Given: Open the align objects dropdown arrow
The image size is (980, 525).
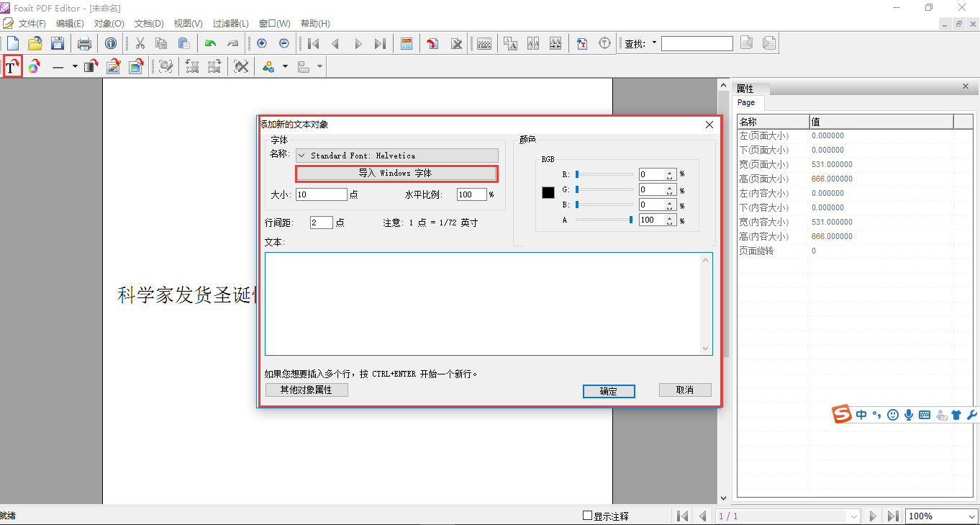Looking at the screenshot, I should pos(319,66).
